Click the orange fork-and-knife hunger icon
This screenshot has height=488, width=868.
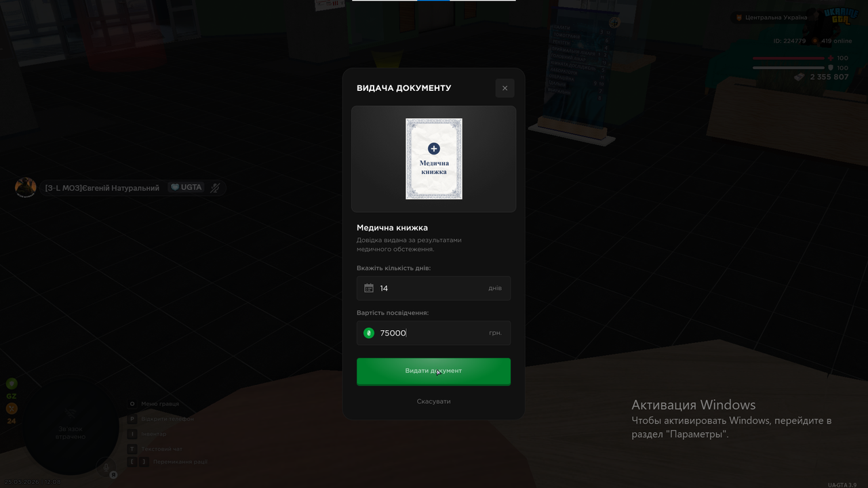tap(12, 409)
